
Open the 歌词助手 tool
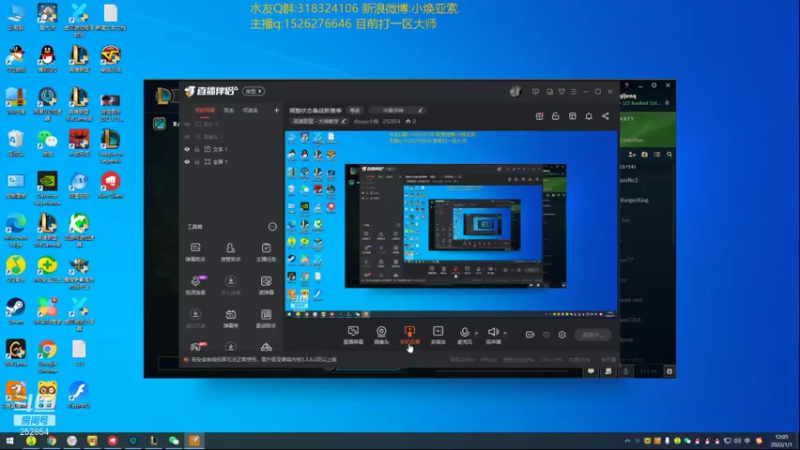[266, 318]
